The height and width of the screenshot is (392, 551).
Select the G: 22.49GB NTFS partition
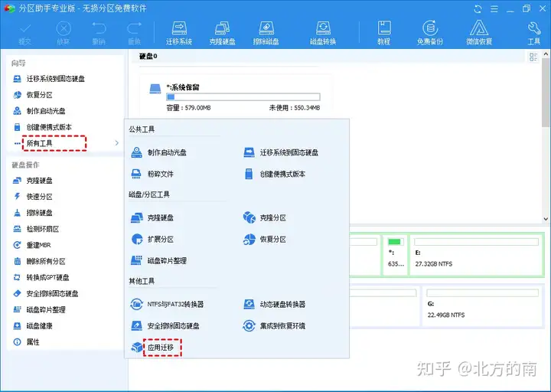(x=482, y=307)
